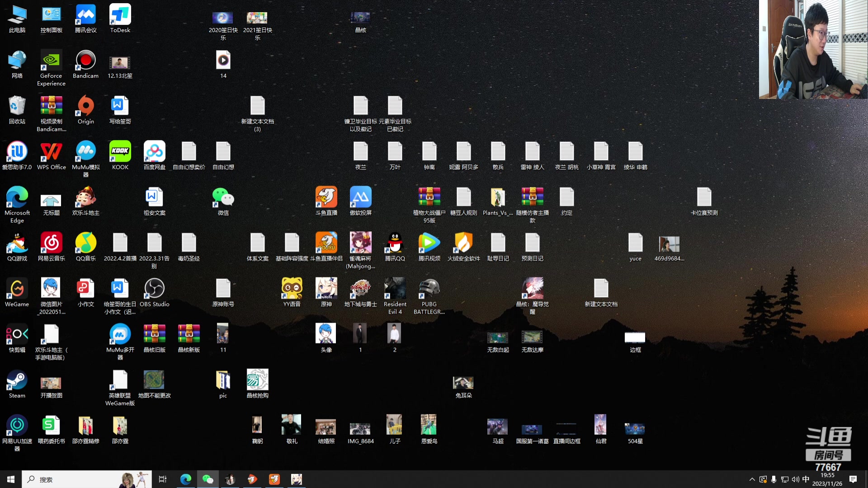This screenshot has width=868, height=488.
Task: Open 腾讯视频 shortcut
Action: 429,247
